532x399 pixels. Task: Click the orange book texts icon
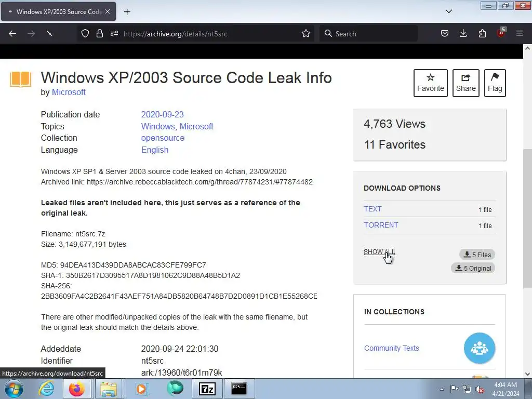click(x=20, y=79)
